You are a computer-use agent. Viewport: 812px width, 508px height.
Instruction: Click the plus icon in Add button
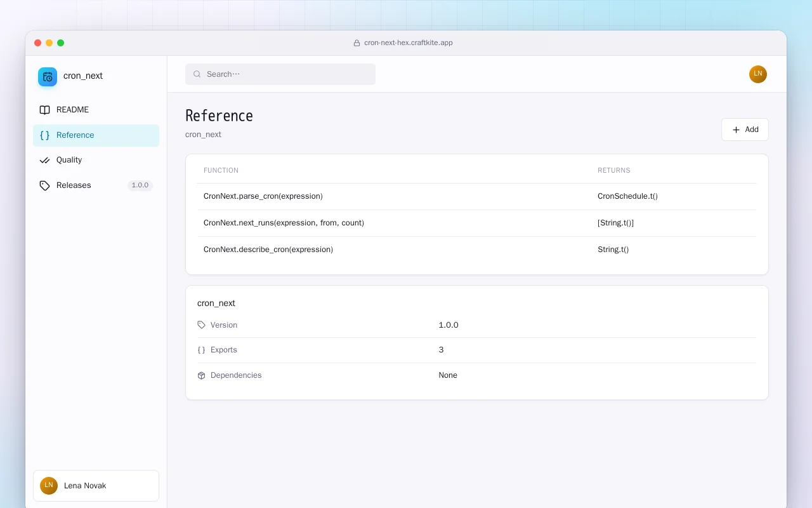(736, 130)
